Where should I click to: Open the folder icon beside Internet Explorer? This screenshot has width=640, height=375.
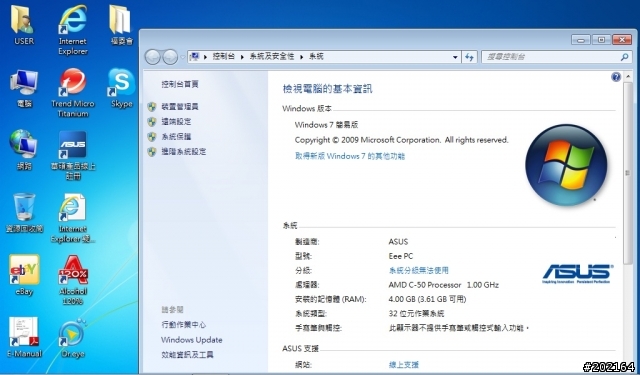pyautogui.click(x=121, y=25)
